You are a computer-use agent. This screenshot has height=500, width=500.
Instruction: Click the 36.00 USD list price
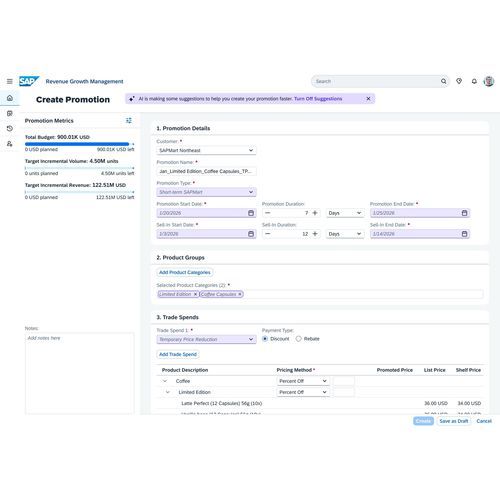[x=436, y=403]
